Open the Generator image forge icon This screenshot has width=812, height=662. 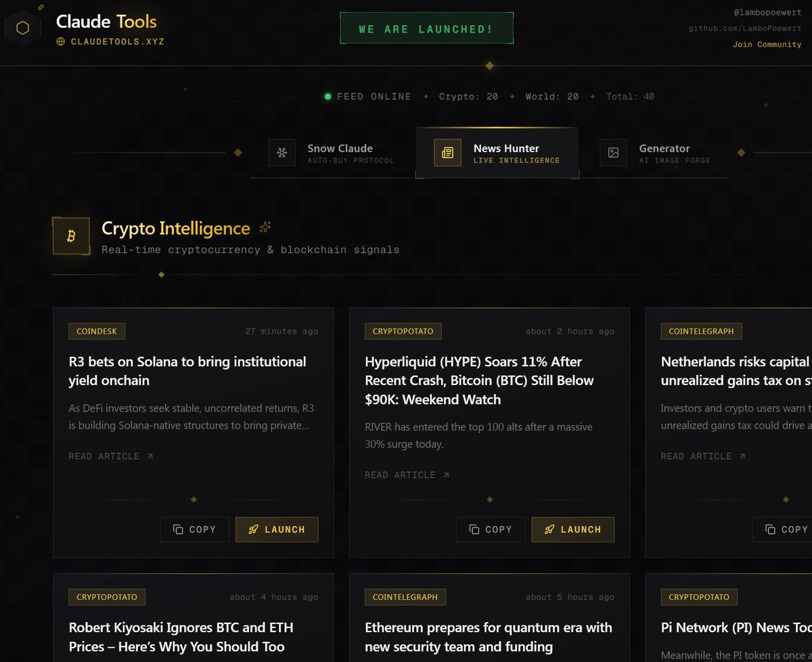tap(613, 153)
